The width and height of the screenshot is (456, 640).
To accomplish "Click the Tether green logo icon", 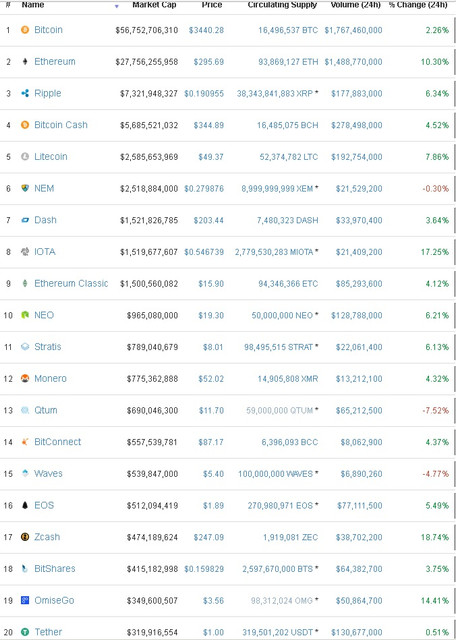I will (25, 632).
